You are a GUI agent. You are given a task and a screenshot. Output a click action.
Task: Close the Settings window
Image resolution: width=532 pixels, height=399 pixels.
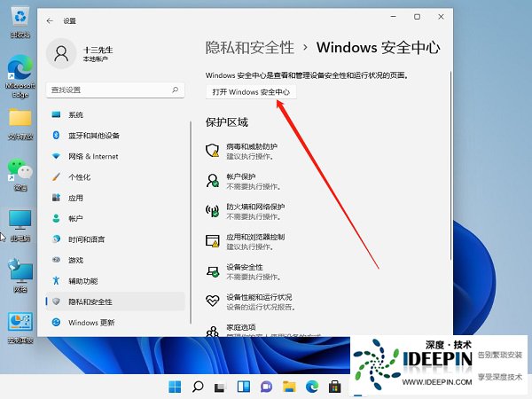(441, 17)
